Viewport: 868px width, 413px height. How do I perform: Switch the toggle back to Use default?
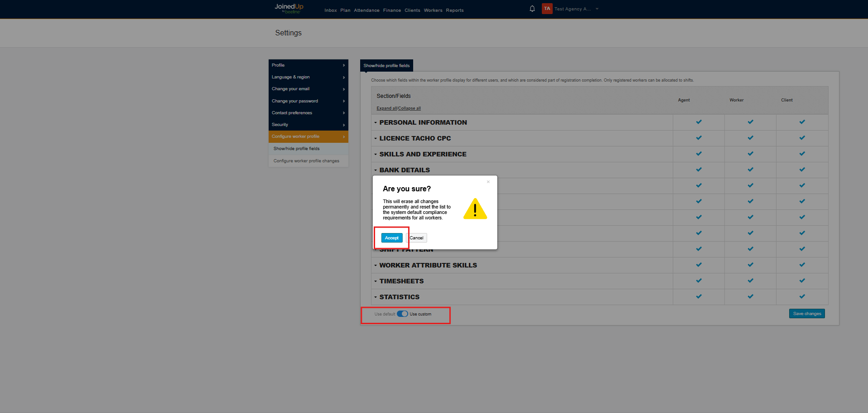pos(402,313)
